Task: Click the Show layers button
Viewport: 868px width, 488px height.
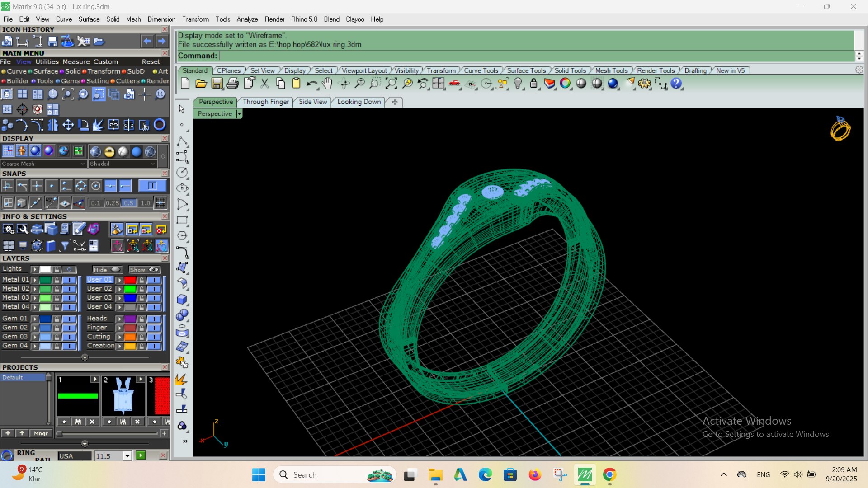Action: point(145,270)
